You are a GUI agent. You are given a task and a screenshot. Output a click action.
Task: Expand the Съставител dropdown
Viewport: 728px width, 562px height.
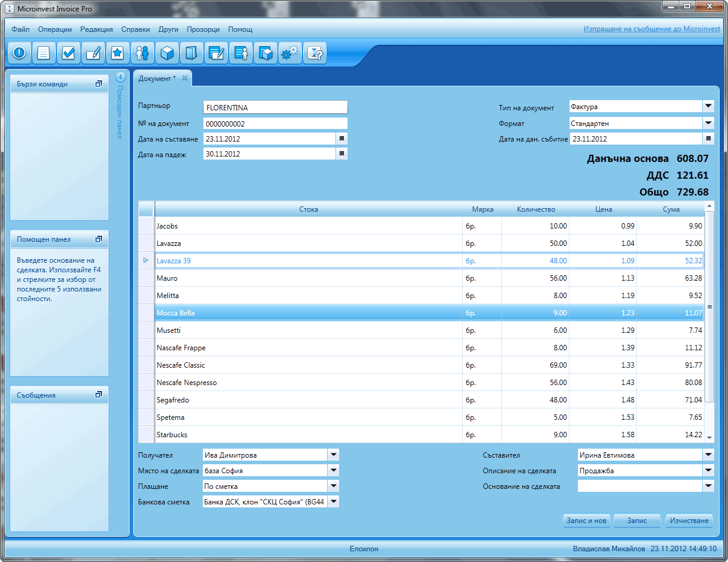[709, 454]
